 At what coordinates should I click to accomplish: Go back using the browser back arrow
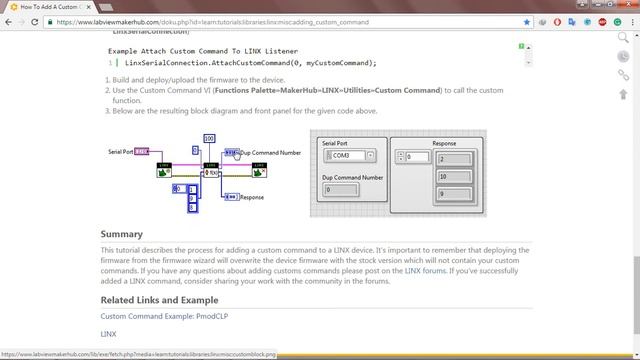pyautogui.click(x=9, y=22)
